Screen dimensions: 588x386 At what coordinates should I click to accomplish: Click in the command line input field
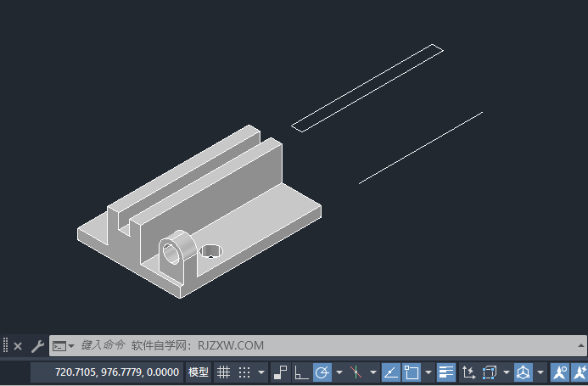click(x=339, y=346)
